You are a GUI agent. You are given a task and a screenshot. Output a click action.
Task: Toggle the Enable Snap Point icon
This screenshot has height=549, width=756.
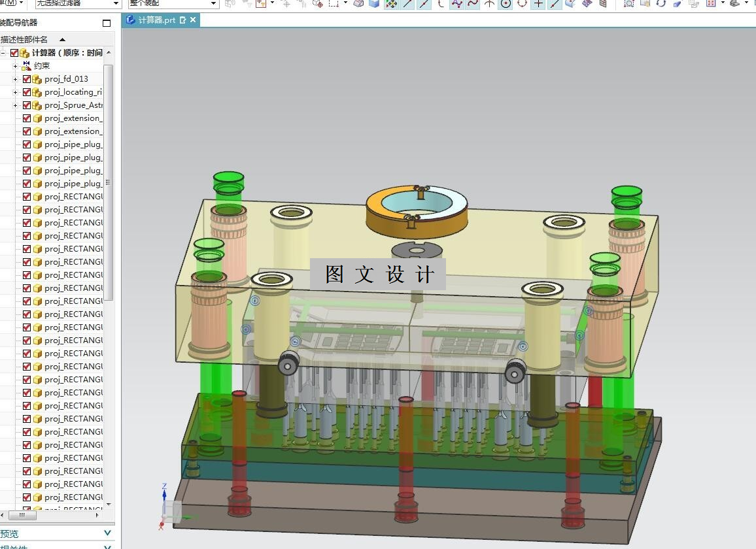[x=391, y=3]
